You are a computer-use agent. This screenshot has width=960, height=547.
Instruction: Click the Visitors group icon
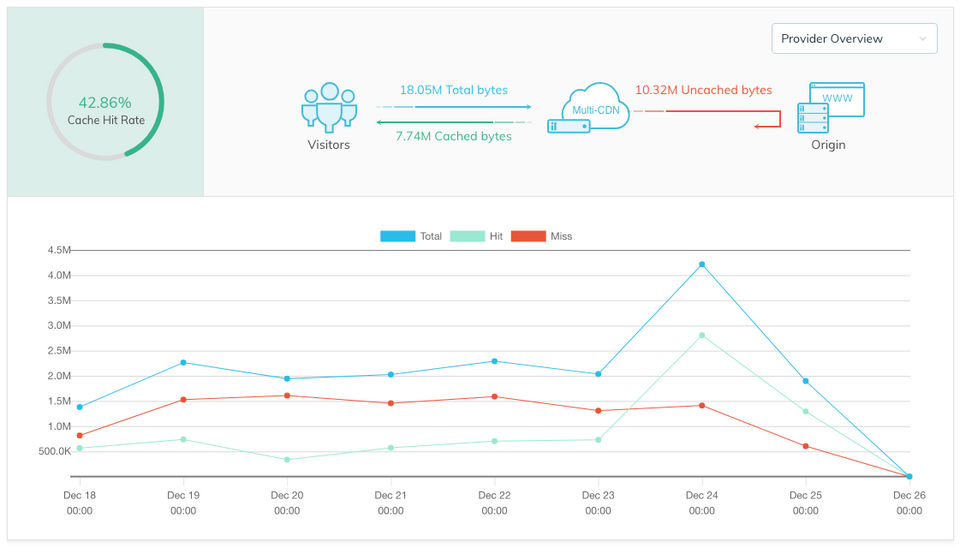tap(329, 108)
